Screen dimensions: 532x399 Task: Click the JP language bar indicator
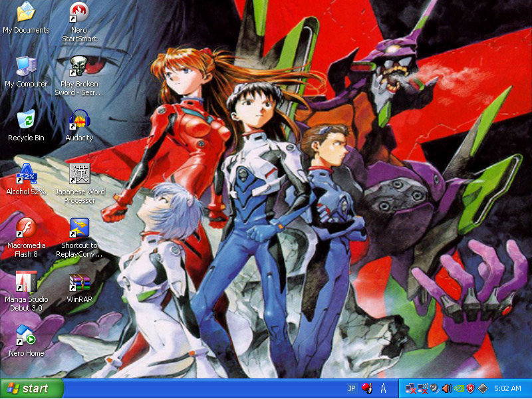coord(352,388)
